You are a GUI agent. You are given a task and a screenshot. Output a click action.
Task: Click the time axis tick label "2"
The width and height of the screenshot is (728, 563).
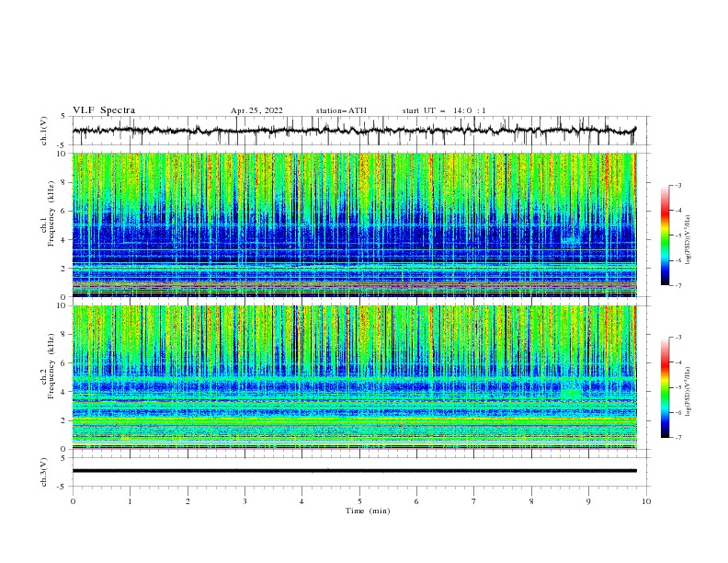pyautogui.click(x=188, y=501)
